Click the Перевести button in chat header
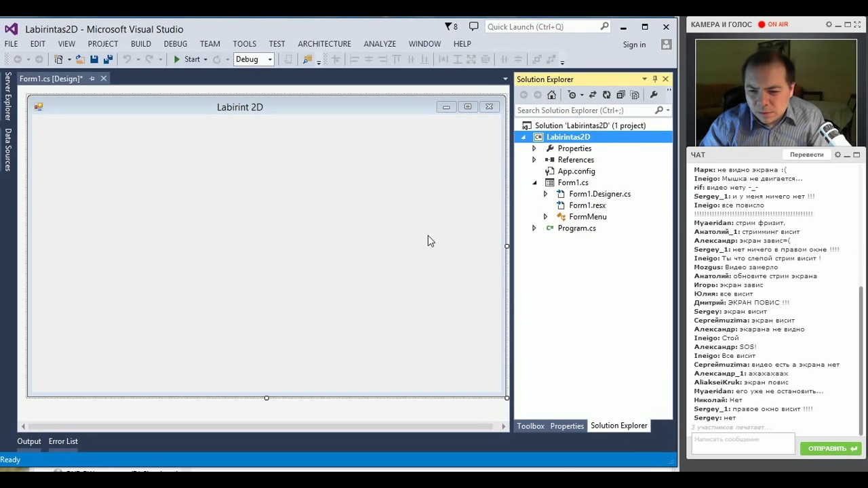Image resolution: width=868 pixels, height=488 pixels. click(x=806, y=155)
